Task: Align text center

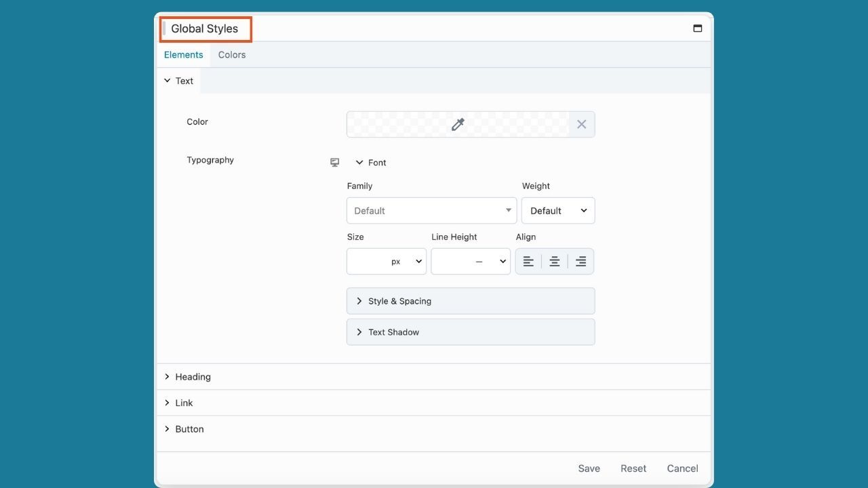Action: 555,262
